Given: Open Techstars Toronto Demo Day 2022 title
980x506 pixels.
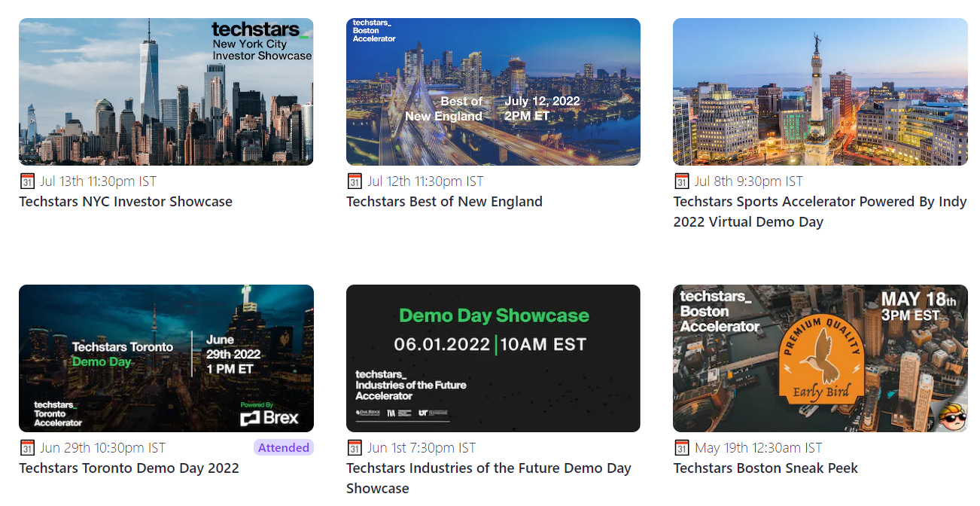Looking at the screenshot, I should pyautogui.click(x=129, y=468).
